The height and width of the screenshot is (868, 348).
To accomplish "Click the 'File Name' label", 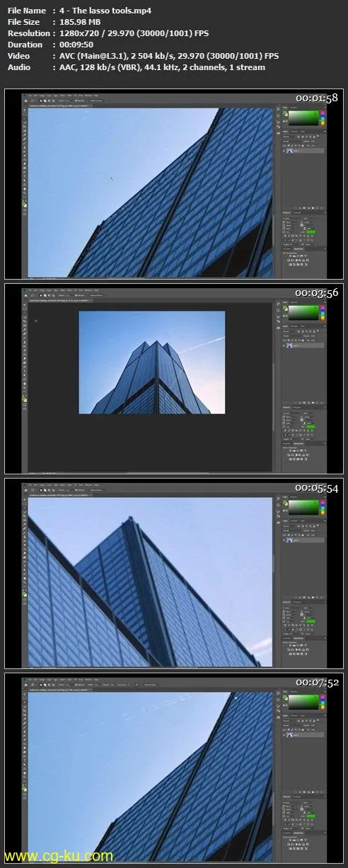I will tap(26, 11).
